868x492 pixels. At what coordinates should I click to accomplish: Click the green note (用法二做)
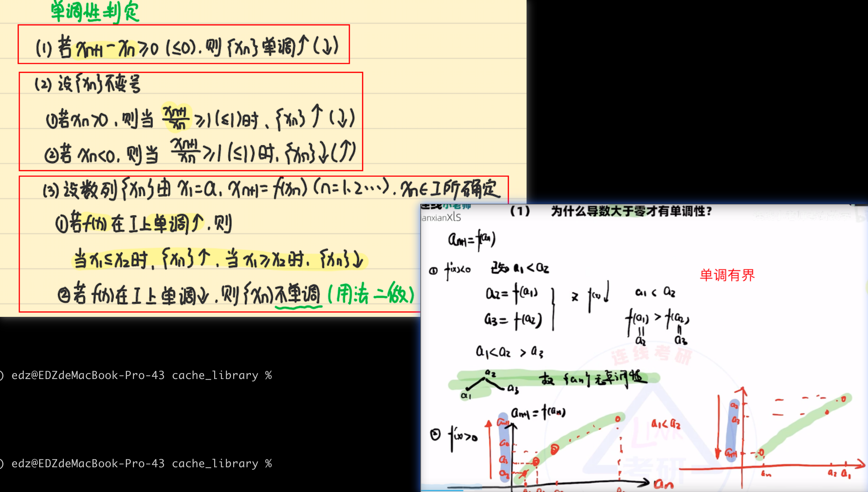(x=371, y=294)
